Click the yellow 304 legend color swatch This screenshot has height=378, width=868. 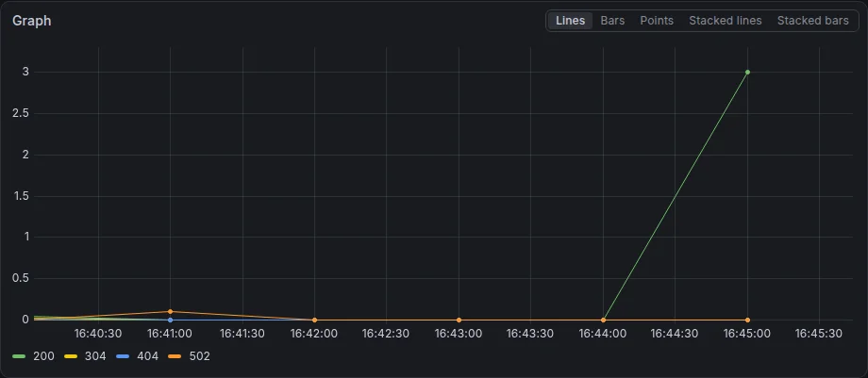click(x=71, y=356)
